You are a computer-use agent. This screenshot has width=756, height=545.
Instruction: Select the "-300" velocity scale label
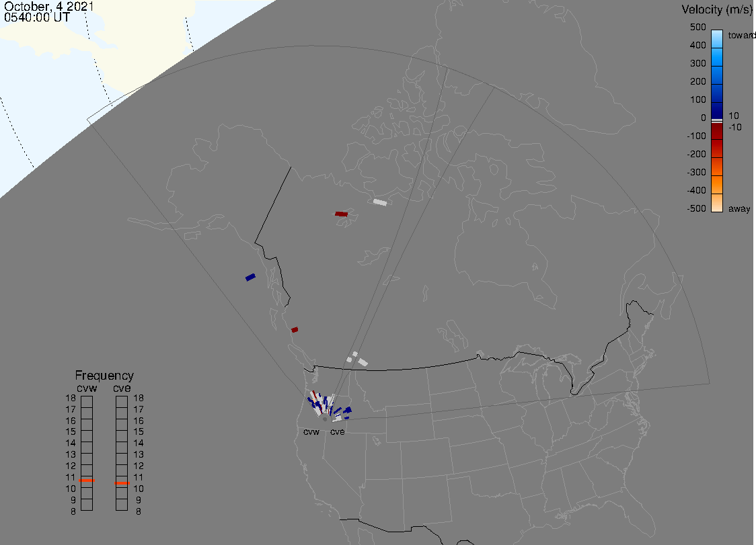696,173
